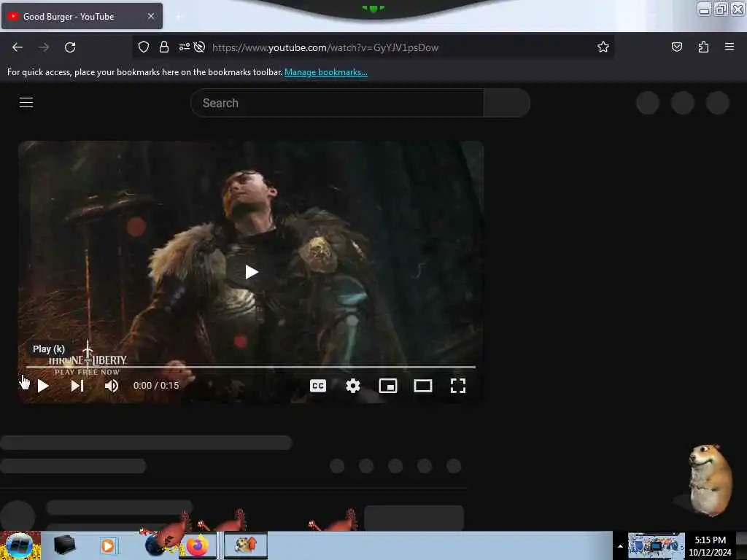Play the video from the control bar
Screen dimensions: 747x560
43,386
